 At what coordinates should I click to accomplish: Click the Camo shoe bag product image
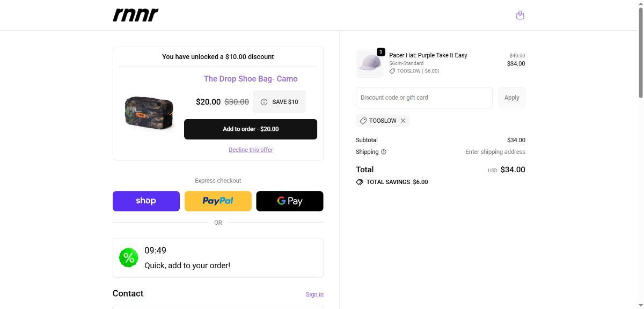[149, 113]
